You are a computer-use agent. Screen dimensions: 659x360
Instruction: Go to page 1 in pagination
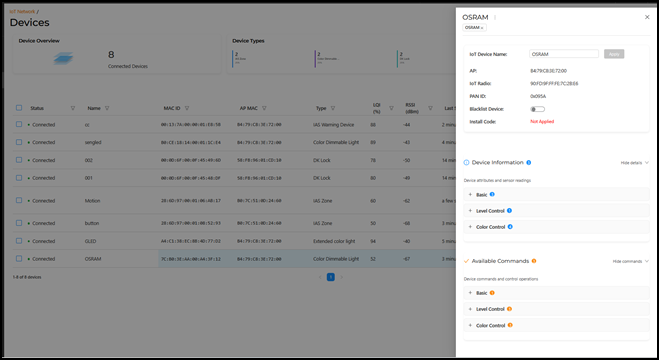[331, 277]
